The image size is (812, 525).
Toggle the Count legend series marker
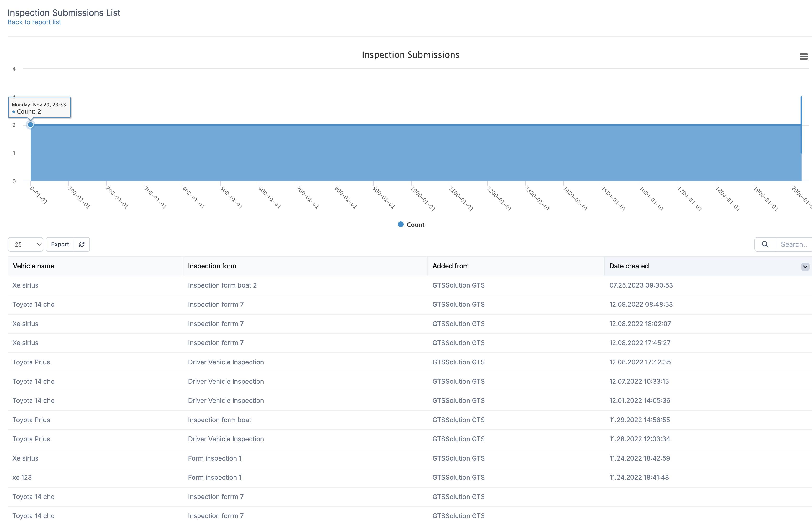coord(401,224)
